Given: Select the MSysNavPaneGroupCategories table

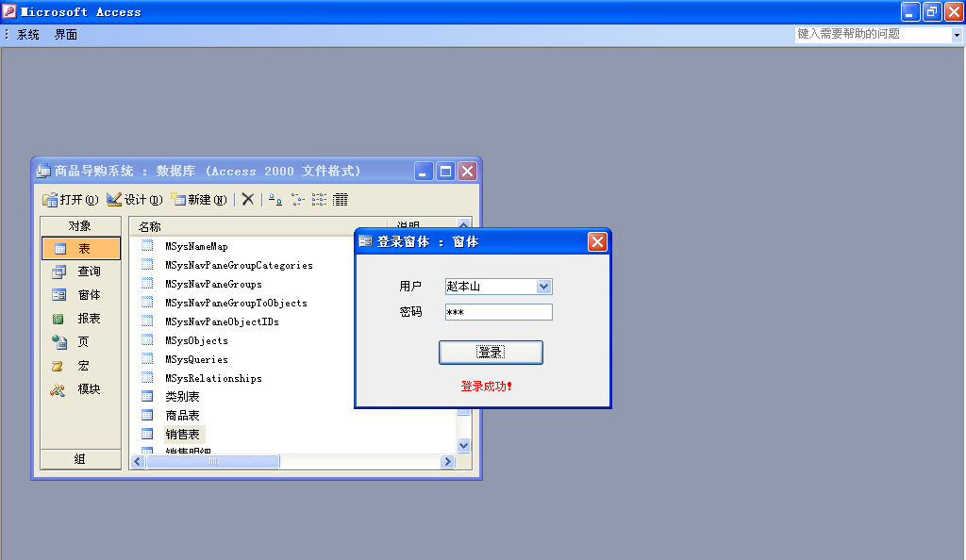Looking at the screenshot, I should point(239,265).
